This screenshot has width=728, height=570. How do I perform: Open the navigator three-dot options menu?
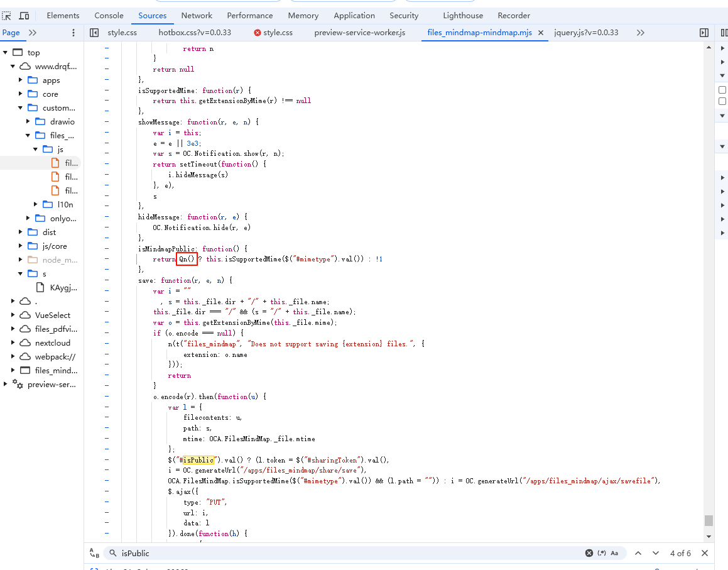(x=73, y=33)
